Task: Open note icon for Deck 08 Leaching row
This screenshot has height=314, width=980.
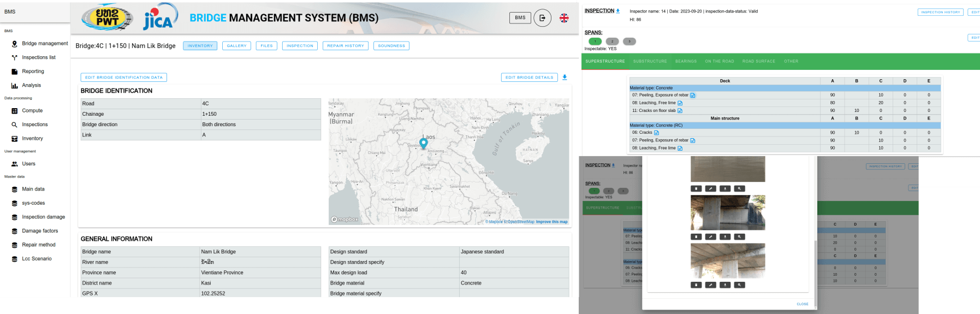Action: [x=680, y=103]
